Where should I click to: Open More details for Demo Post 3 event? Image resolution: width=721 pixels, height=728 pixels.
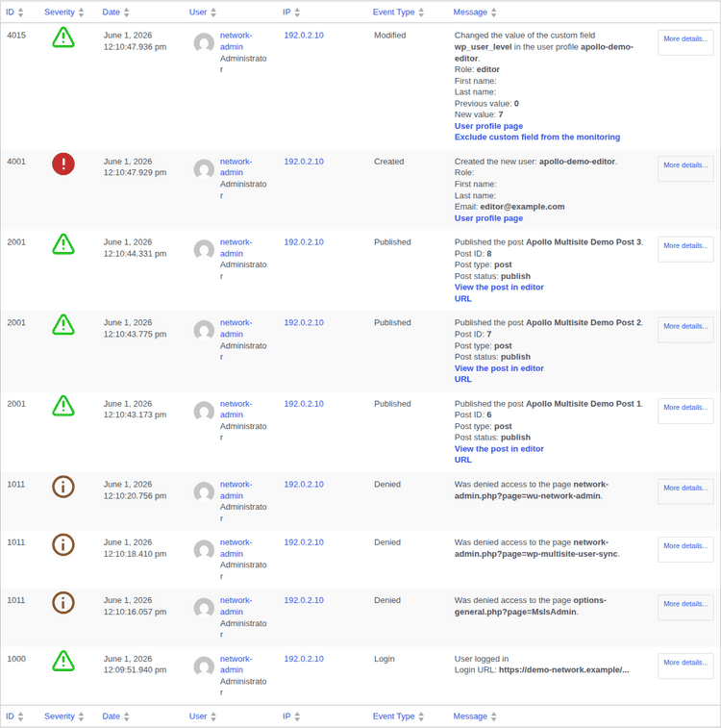tap(685, 249)
